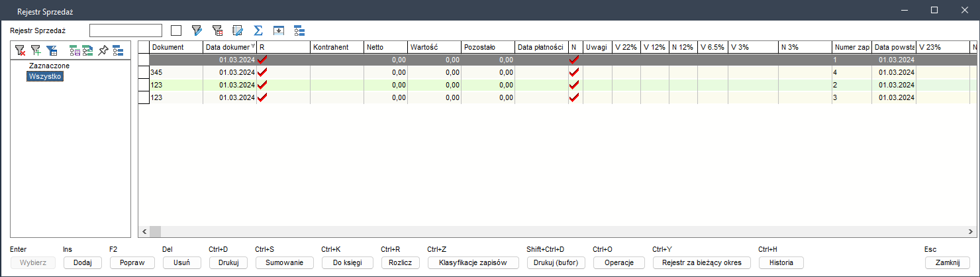Open Historia
This screenshot has width=980, height=277.
(781, 262)
